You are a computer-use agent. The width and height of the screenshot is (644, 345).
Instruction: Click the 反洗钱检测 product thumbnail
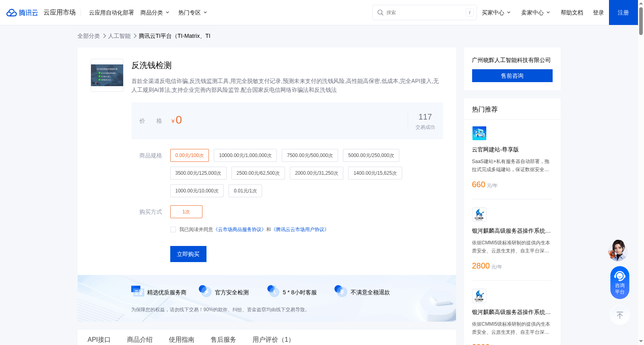click(x=107, y=75)
